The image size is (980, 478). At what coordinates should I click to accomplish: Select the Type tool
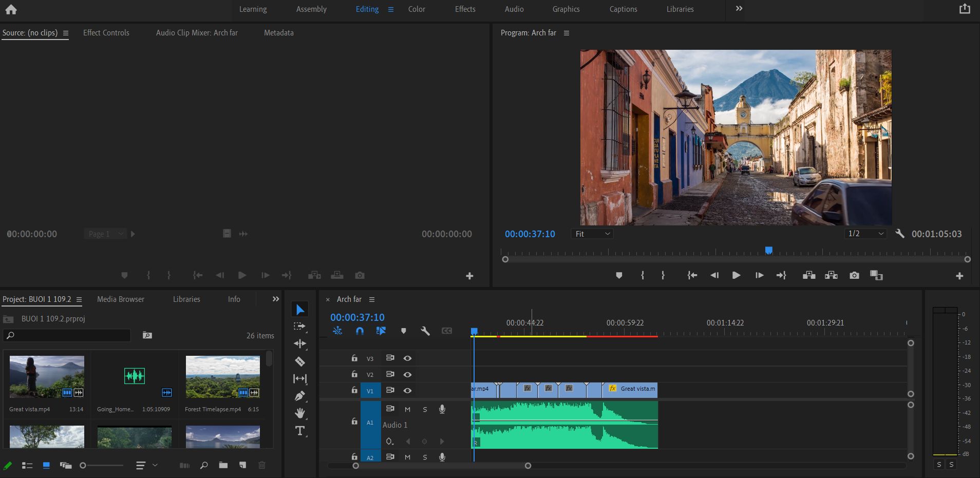[300, 431]
